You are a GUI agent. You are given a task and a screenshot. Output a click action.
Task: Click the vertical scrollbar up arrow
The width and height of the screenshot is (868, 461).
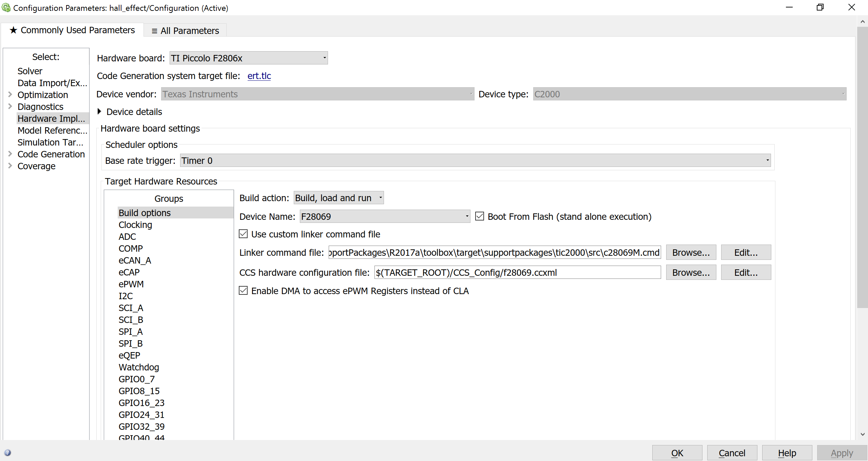point(862,22)
